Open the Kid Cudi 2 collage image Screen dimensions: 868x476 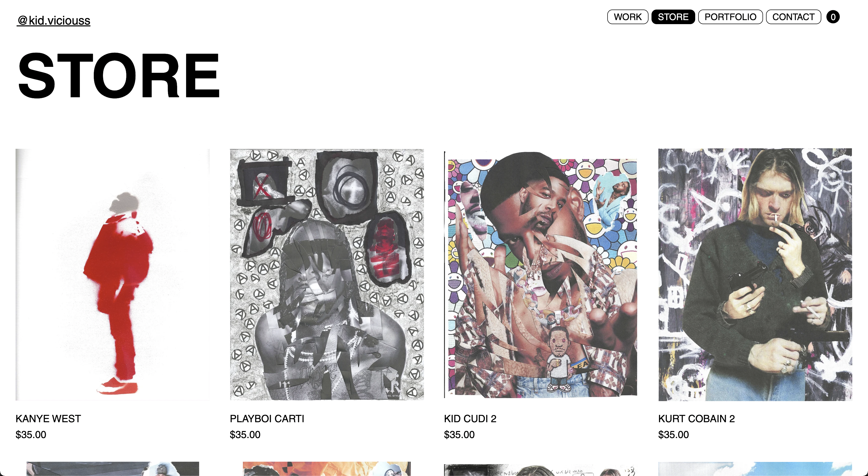click(541, 274)
